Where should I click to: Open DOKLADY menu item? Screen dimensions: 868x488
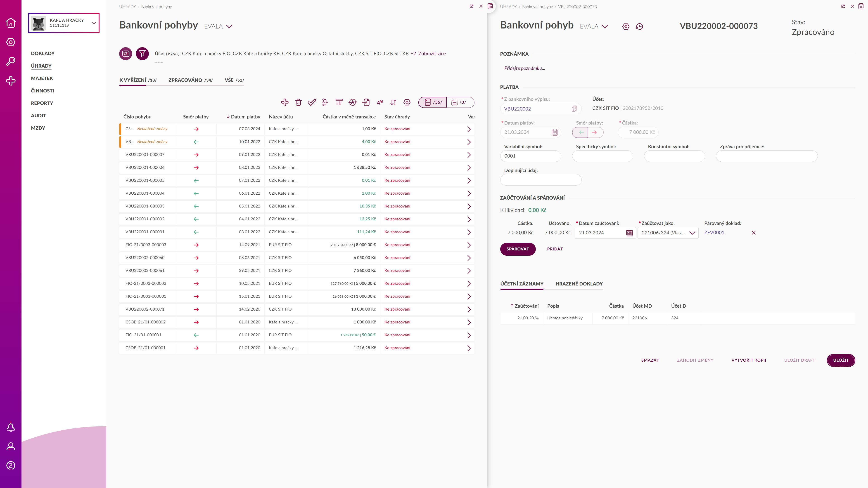(x=43, y=53)
